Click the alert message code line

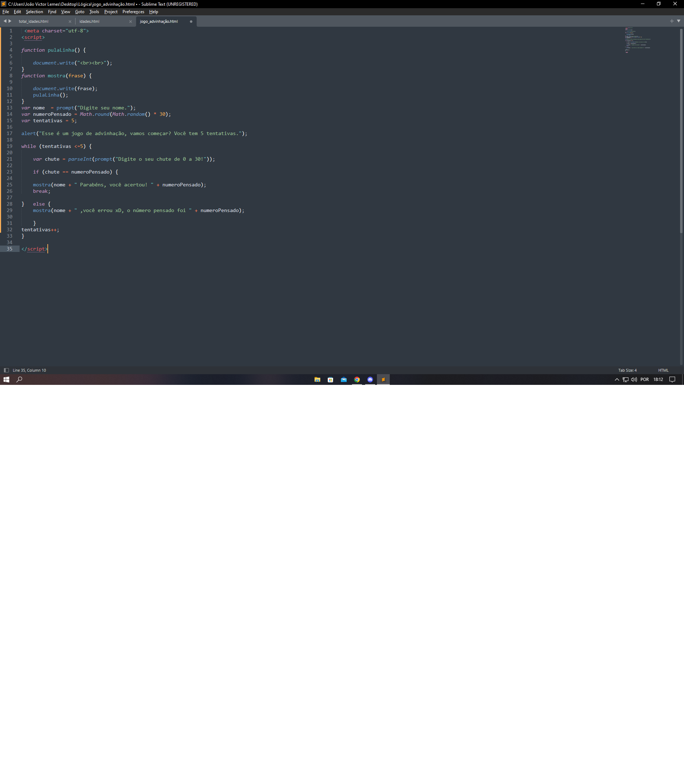[134, 133]
